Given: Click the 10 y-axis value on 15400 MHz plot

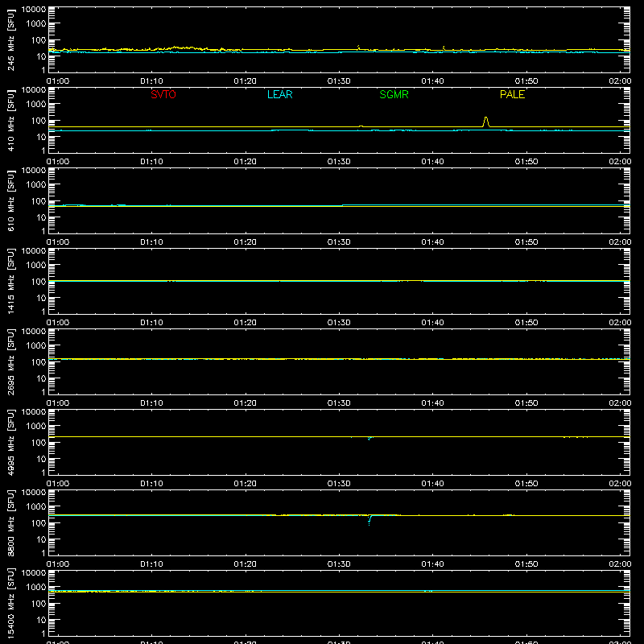Looking at the screenshot, I should click(x=41, y=620).
